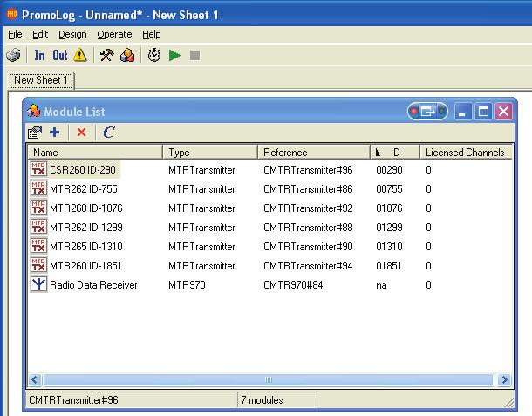Click the 'na' ID cell
This screenshot has height=416, width=532.
point(381,285)
